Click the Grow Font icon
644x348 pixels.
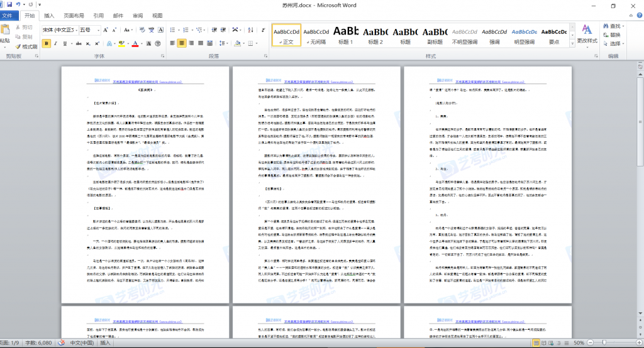[105, 30]
